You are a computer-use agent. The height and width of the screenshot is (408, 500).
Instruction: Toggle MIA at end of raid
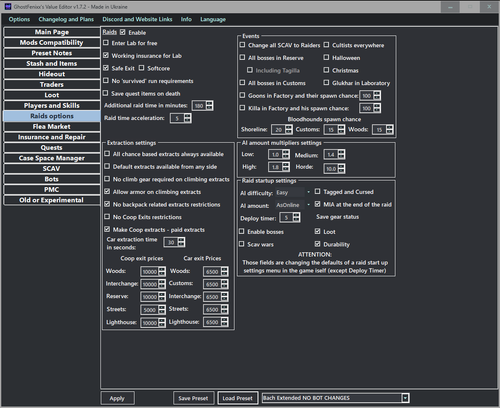(318, 204)
